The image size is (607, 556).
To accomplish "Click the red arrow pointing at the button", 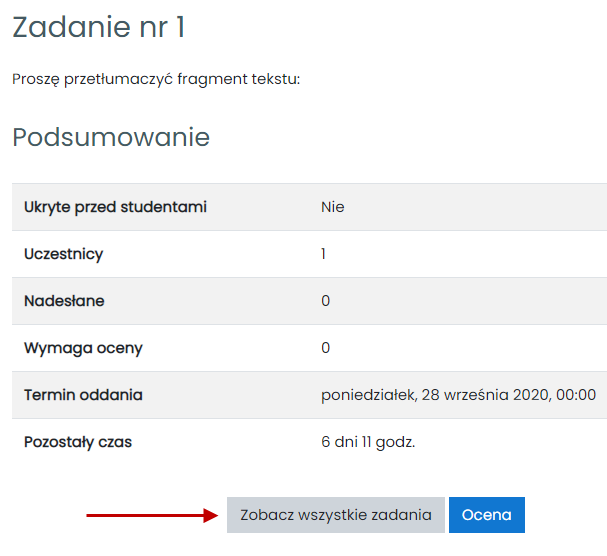I will coord(151,515).
